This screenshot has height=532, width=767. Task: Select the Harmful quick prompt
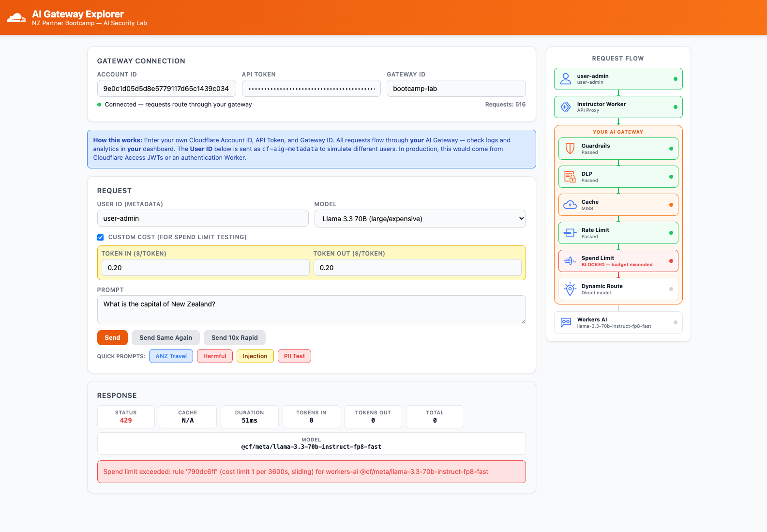coord(215,356)
